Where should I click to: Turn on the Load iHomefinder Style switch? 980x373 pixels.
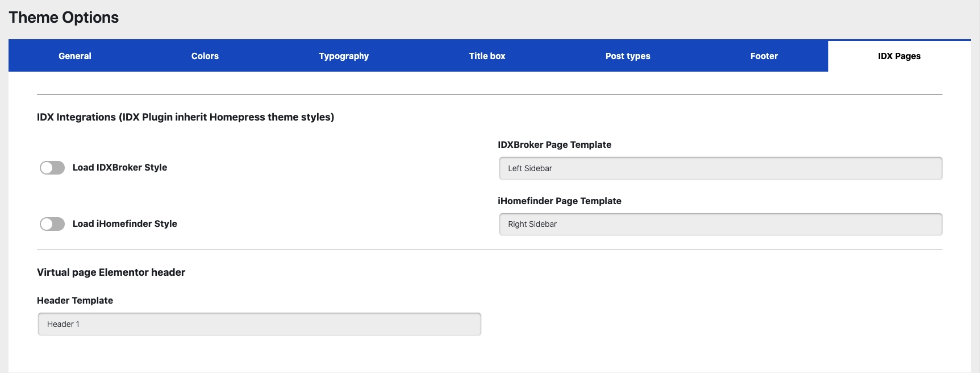click(52, 224)
